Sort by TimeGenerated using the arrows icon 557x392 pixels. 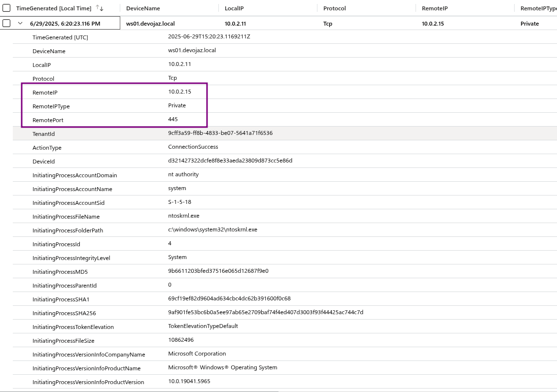[100, 8]
